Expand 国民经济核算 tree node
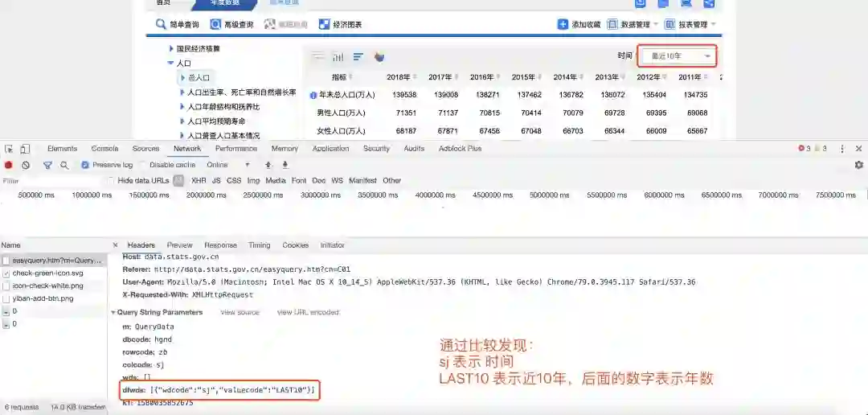Screen dimensions: 868x415 pyautogui.click(x=172, y=49)
